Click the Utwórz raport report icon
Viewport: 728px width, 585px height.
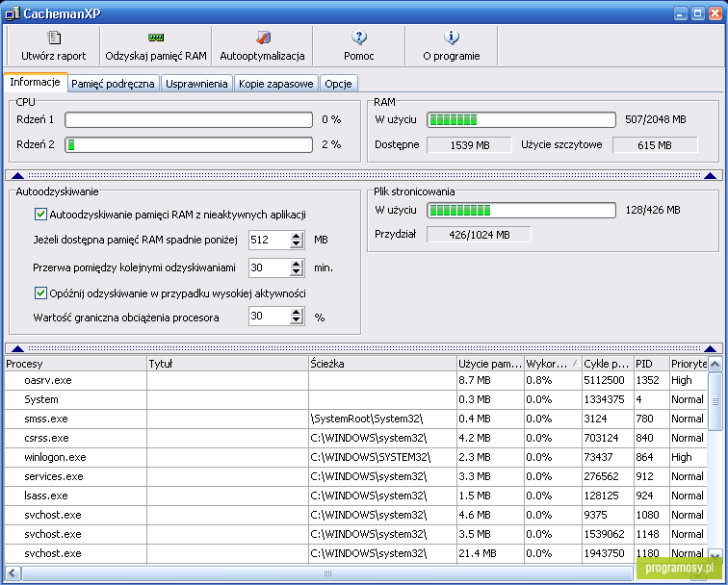[54, 38]
